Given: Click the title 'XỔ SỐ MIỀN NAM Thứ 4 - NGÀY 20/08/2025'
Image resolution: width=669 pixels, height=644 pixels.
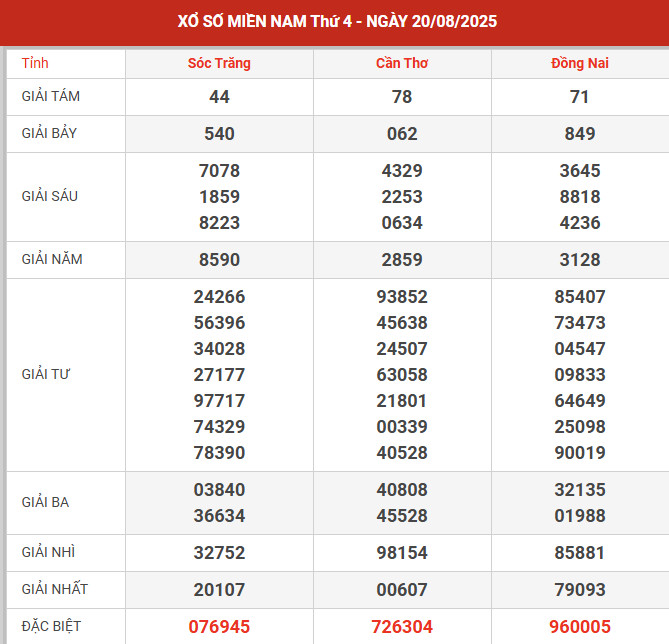Looking at the screenshot, I should (x=337, y=21).
